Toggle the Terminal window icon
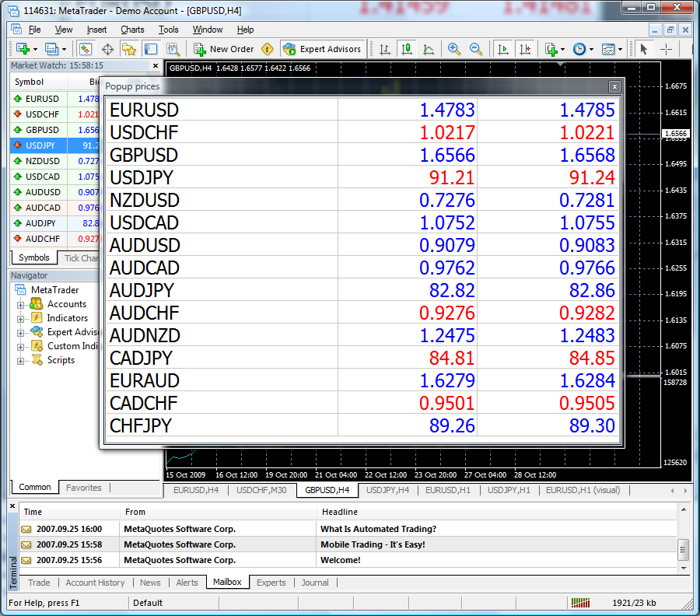This screenshot has width=700, height=616. coord(151,49)
